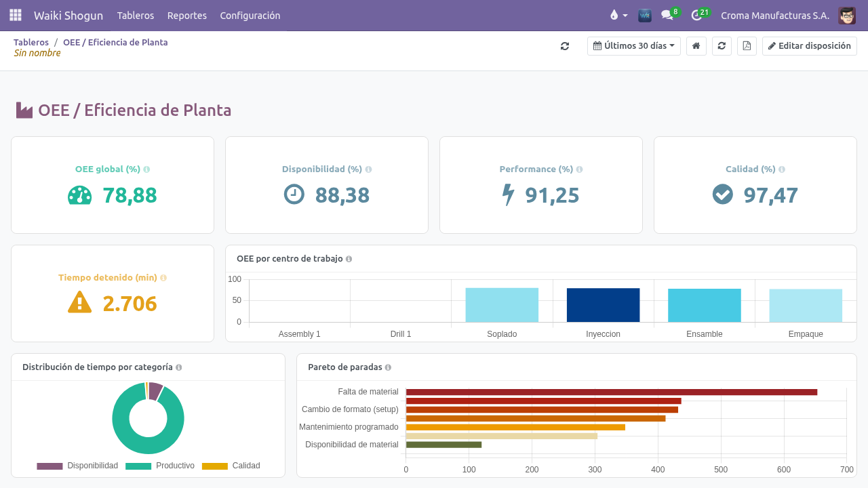868x488 pixels.
Task: Click the info icon beside OEE global (%)
Action: (147, 169)
